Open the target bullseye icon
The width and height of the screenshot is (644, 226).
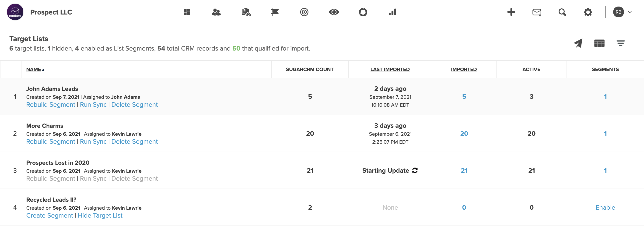click(x=304, y=12)
